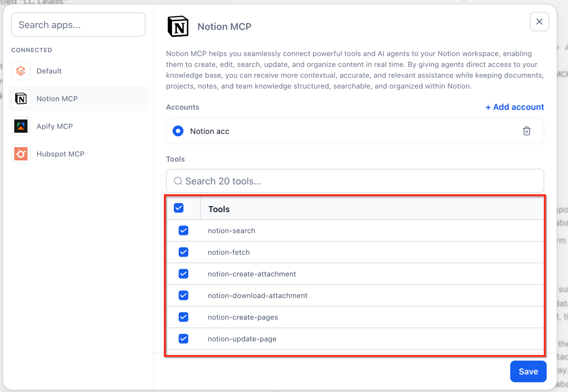Click the notion-download-attachment tool name

coord(257,296)
